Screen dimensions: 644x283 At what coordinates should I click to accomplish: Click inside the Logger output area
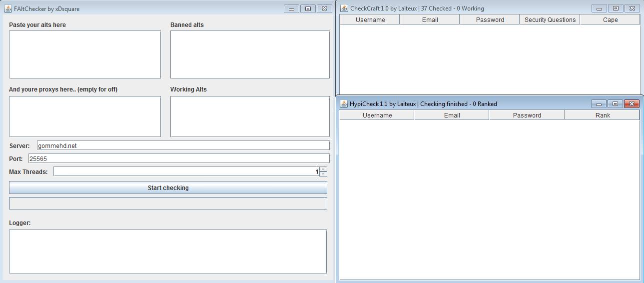[x=168, y=251]
